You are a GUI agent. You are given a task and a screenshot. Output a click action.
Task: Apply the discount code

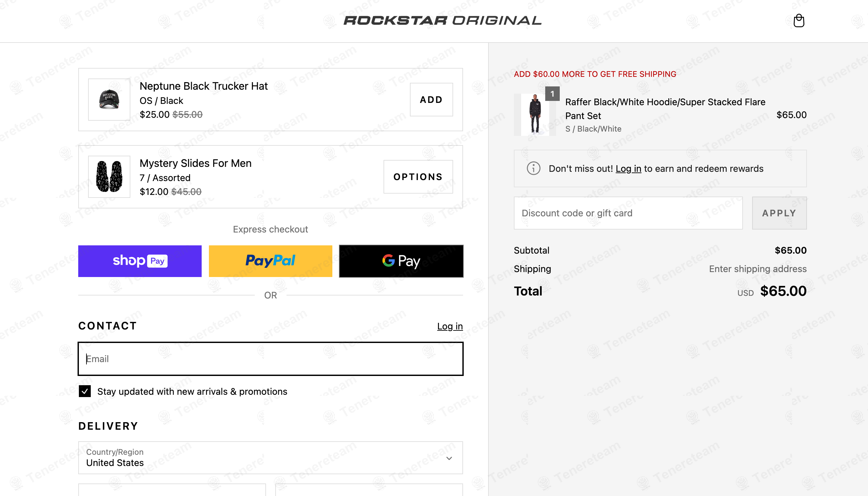pos(779,213)
